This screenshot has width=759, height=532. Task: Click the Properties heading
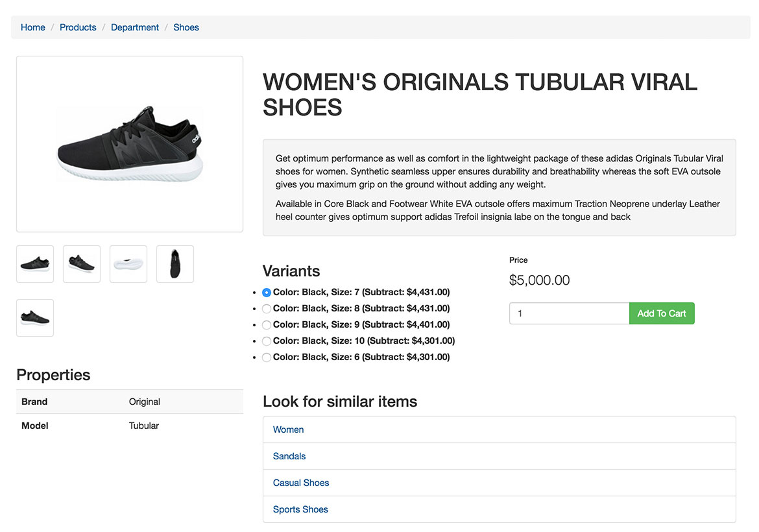(53, 375)
